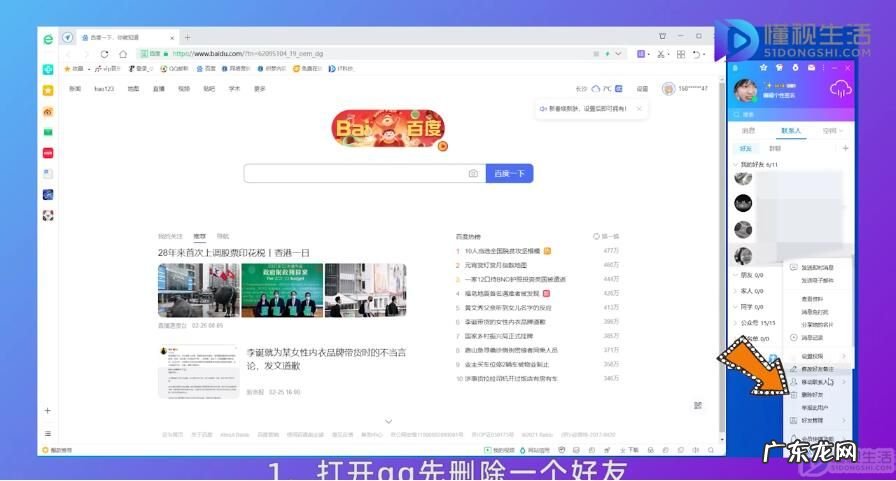The height and width of the screenshot is (481, 896).
Task: Open the scissors screenshot tool
Action: point(661,54)
